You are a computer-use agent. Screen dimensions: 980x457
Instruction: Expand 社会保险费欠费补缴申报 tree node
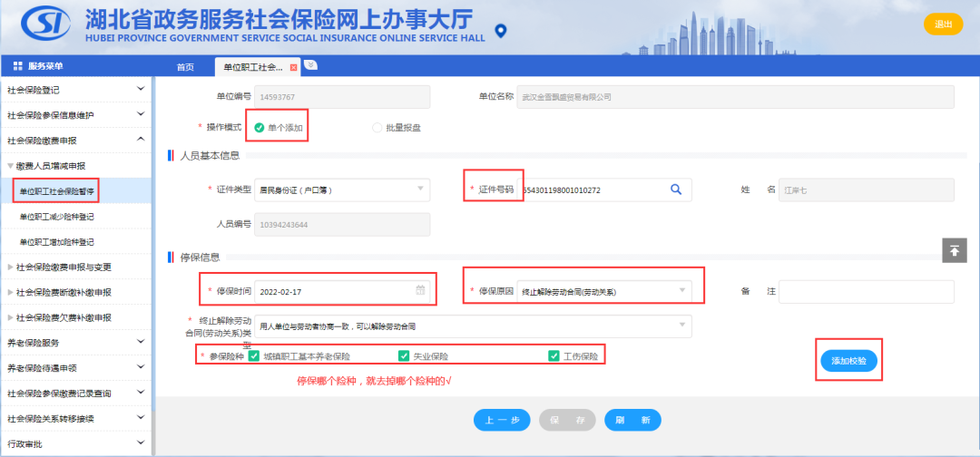(10, 317)
